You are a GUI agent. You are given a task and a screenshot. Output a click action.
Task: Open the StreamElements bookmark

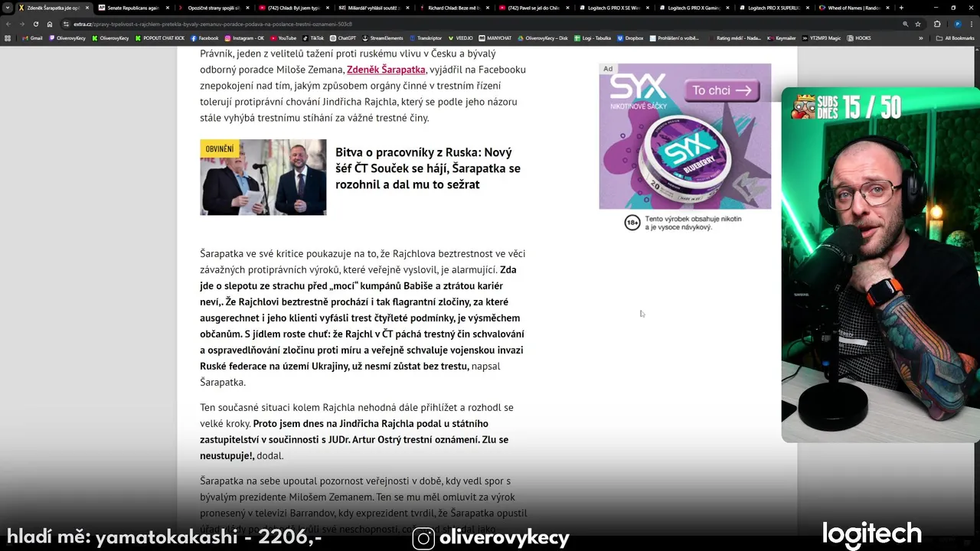click(x=383, y=37)
